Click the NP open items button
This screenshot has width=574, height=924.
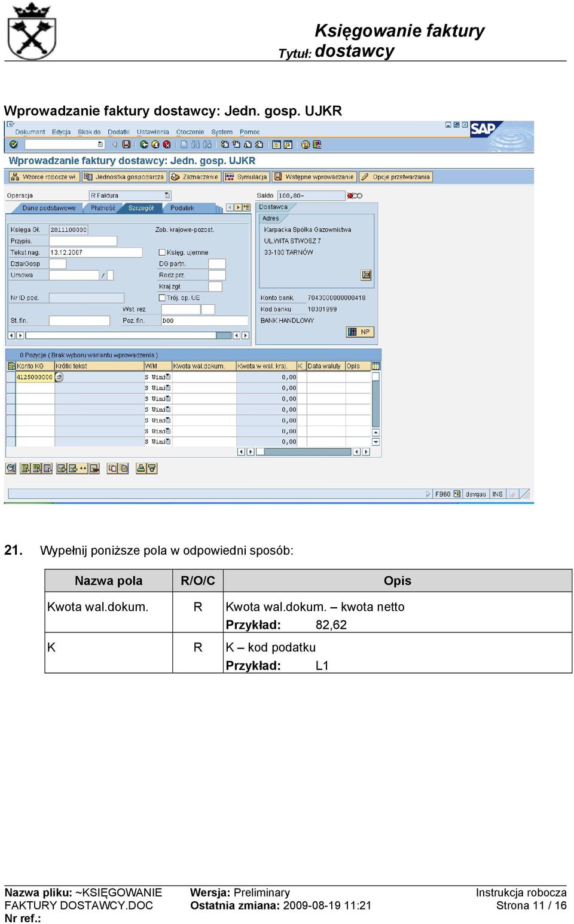(360, 332)
